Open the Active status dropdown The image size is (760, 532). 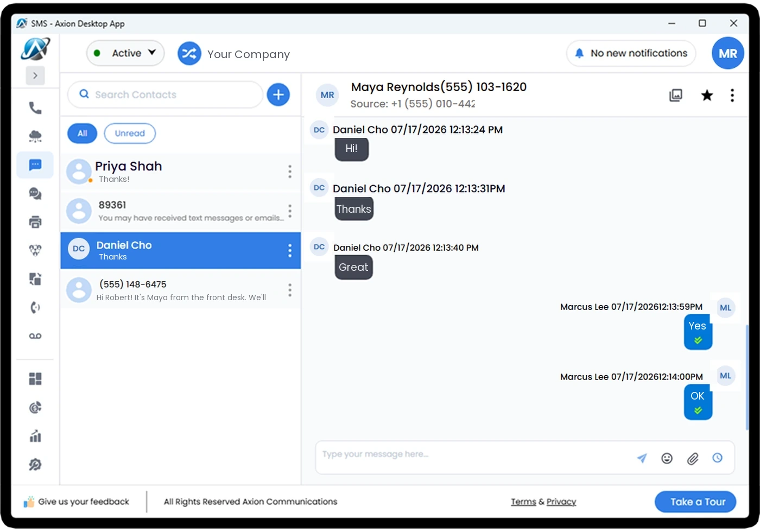click(125, 53)
